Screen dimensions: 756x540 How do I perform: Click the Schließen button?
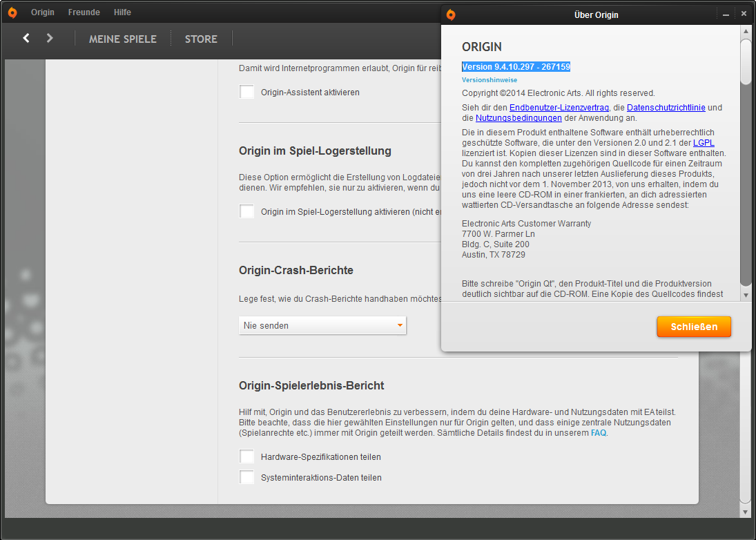point(694,327)
